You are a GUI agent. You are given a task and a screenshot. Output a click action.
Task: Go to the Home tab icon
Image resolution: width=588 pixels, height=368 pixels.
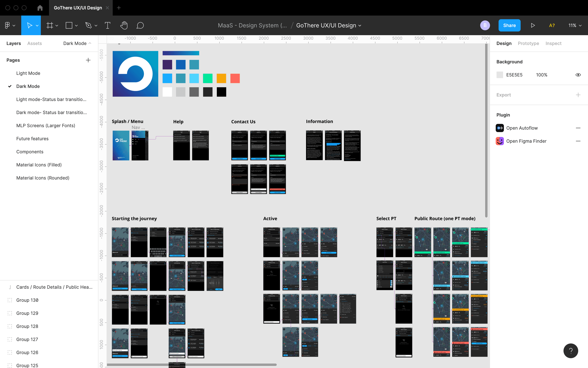tap(40, 8)
